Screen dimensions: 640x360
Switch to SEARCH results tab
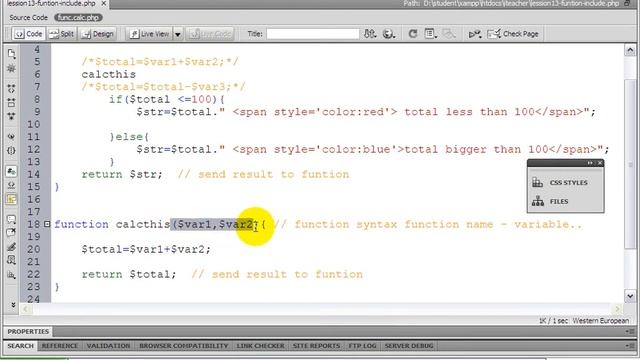pyautogui.click(x=20, y=346)
